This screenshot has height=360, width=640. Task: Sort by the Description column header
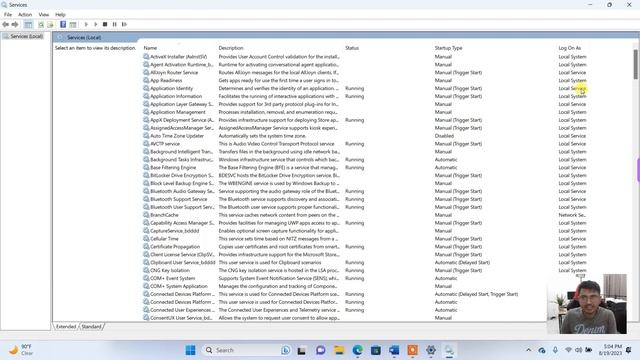click(x=231, y=48)
